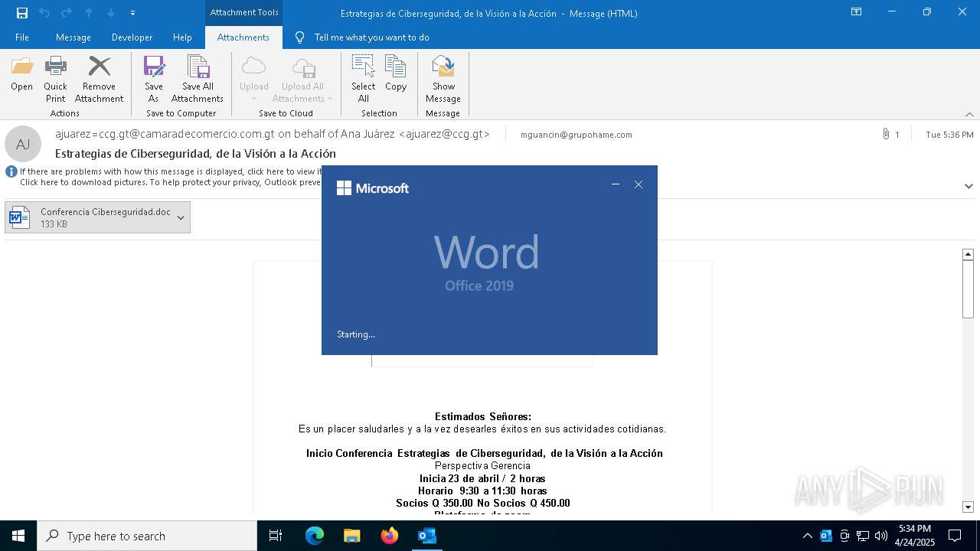Click the AJ sender avatar
Viewport: 980px width, 551px height.
pyautogui.click(x=23, y=144)
